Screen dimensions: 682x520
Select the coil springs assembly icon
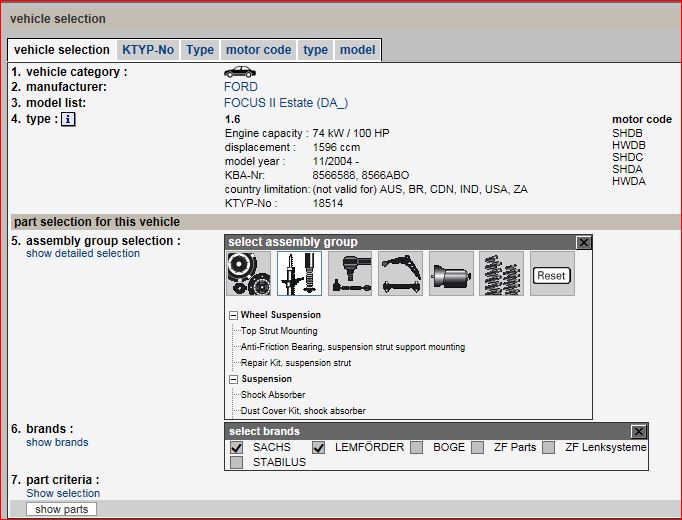pos(502,274)
